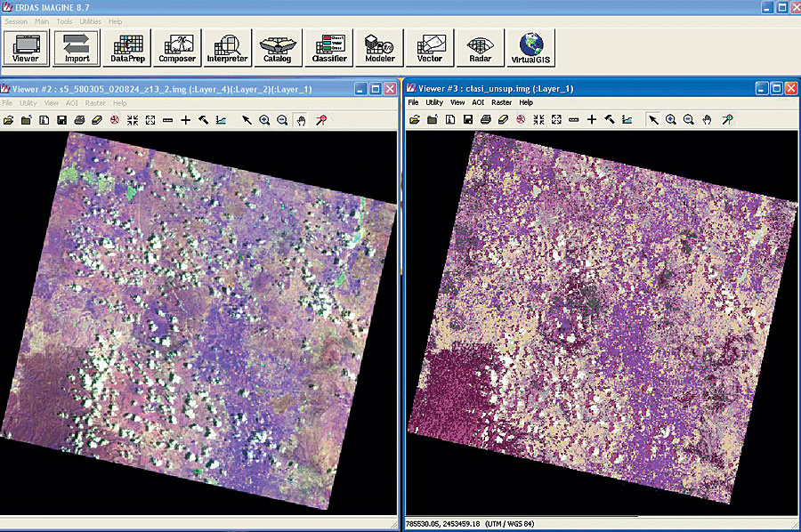The height and width of the screenshot is (532, 801).
Task: Click the Viewer #3 clasi_unsup.img title bar
Action: 602,88
